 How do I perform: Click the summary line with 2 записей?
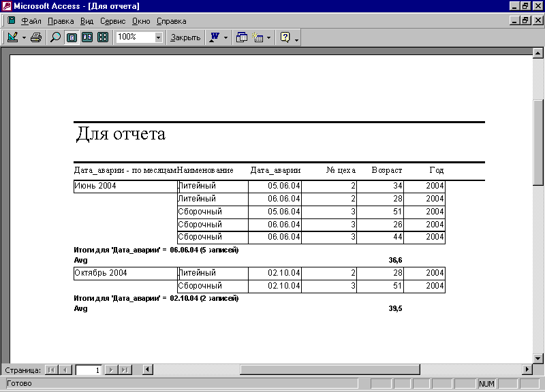click(x=156, y=298)
